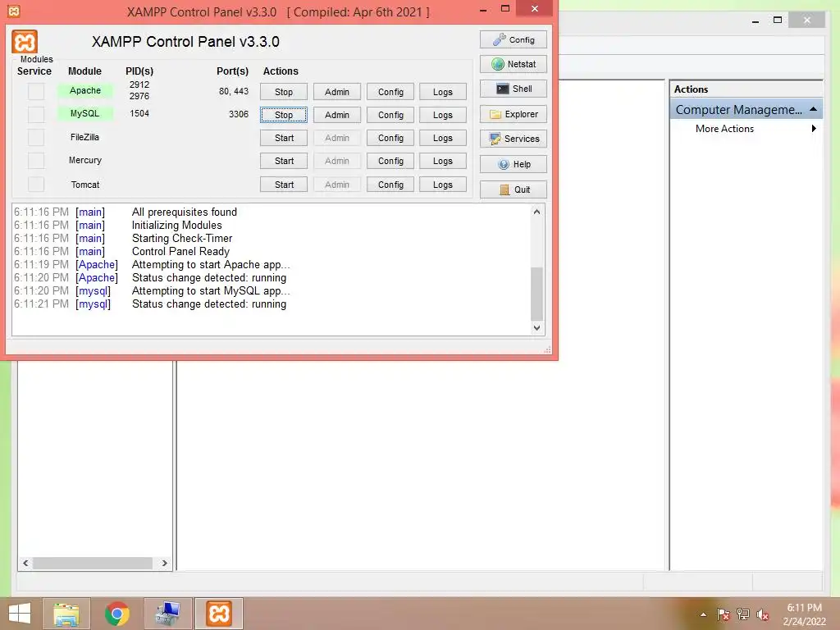Click the XAMPP taskbar icon
The width and height of the screenshot is (840, 630).
218,614
